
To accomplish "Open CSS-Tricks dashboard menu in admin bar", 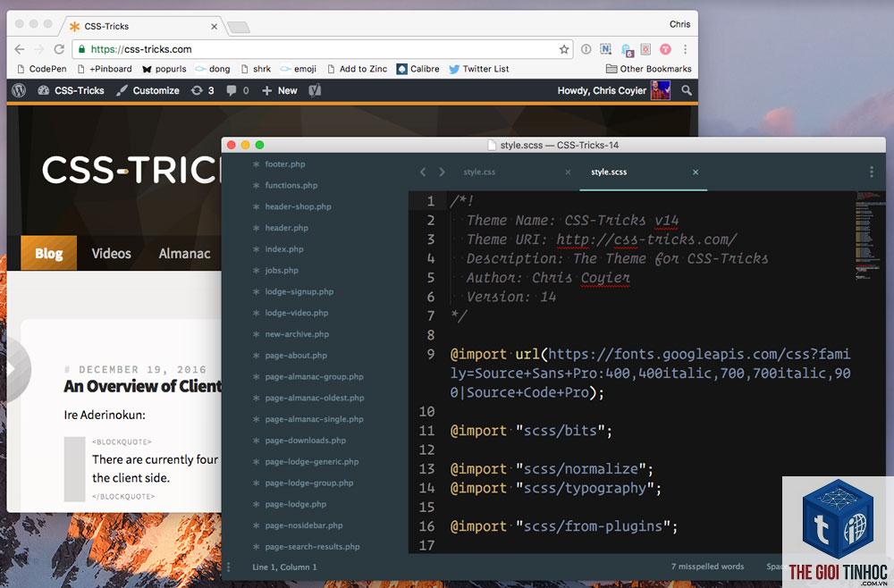I will pyautogui.click(x=71, y=90).
